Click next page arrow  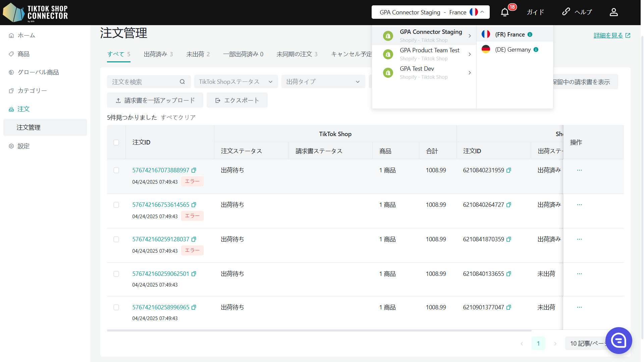[555, 343]
